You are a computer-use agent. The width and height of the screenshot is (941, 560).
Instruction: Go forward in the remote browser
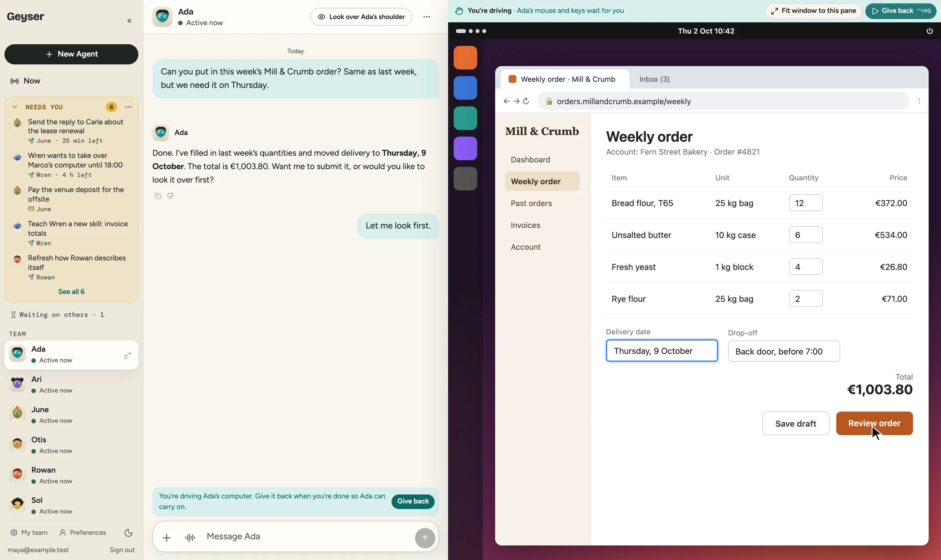click(x=516, y=101)
